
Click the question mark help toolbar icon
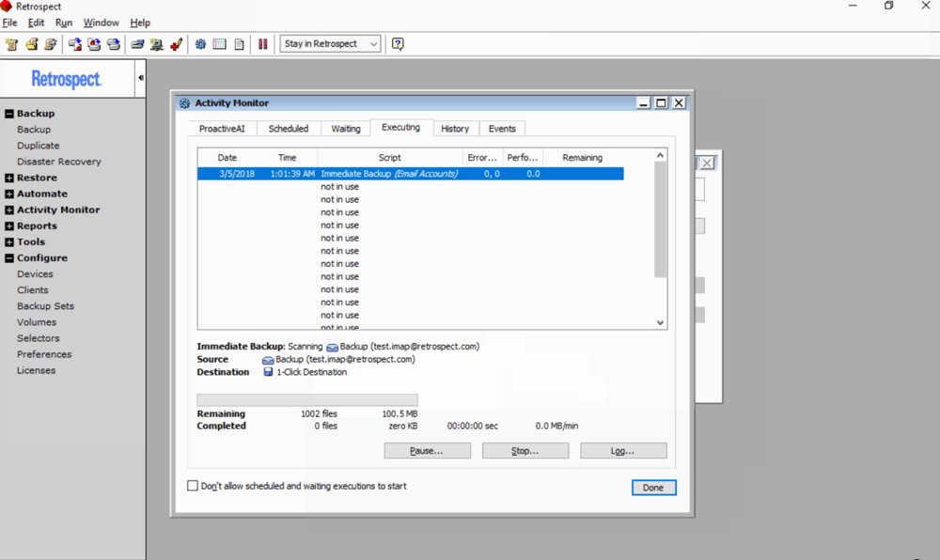[x=398, y=44]
